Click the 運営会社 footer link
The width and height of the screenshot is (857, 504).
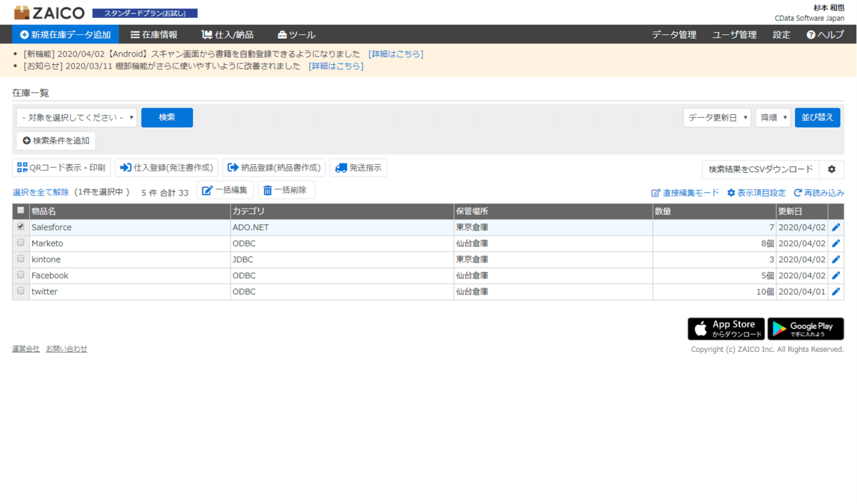point(26,348)
